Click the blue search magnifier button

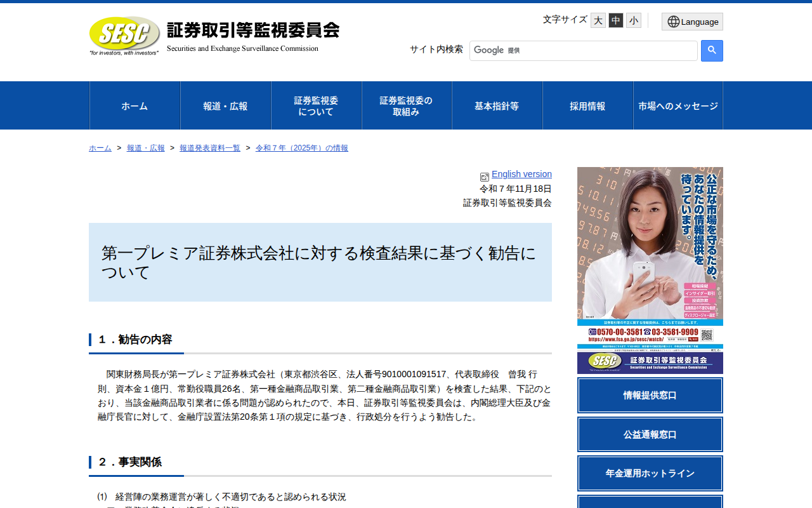pos(712,51)
